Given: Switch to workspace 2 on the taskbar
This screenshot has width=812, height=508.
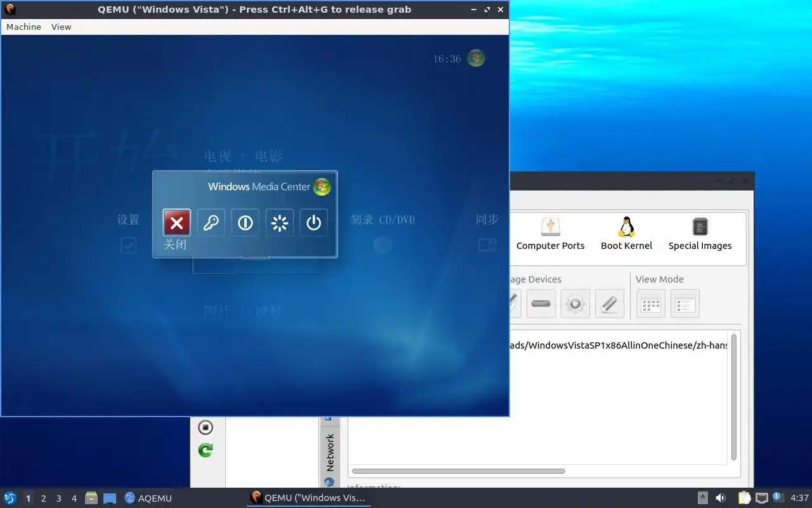Looking at the screenshot, I should tap(43, 498).
